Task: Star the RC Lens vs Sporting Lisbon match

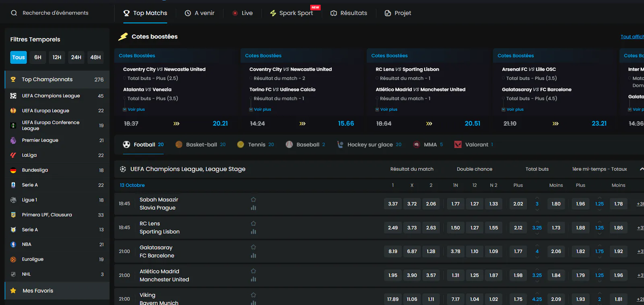Action: pyautogui.click(x=253, y=223)
